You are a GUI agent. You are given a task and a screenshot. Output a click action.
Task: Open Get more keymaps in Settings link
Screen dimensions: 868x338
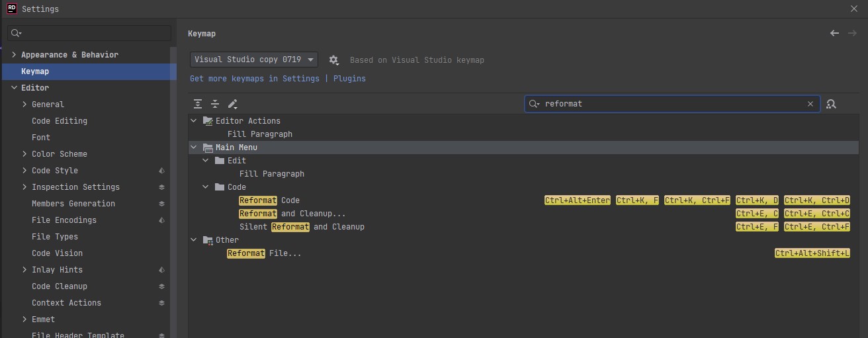tap(255, 78)
